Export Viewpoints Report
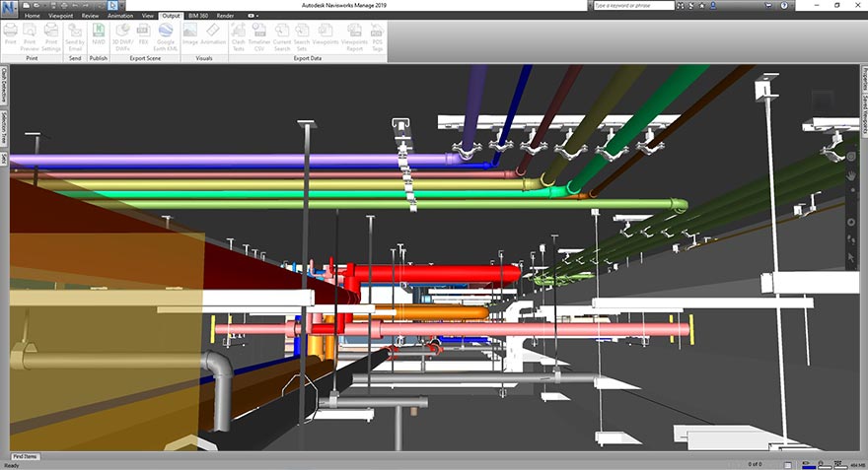The height and width of the screenshot is (470, 868). (354, 36)
